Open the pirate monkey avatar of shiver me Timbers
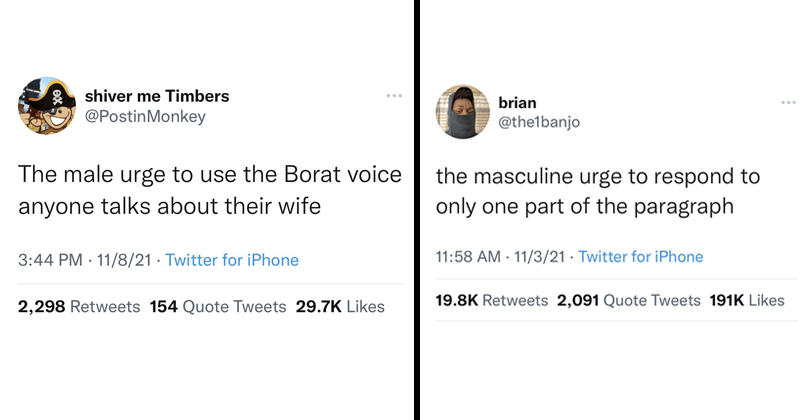 coord(46,106)
